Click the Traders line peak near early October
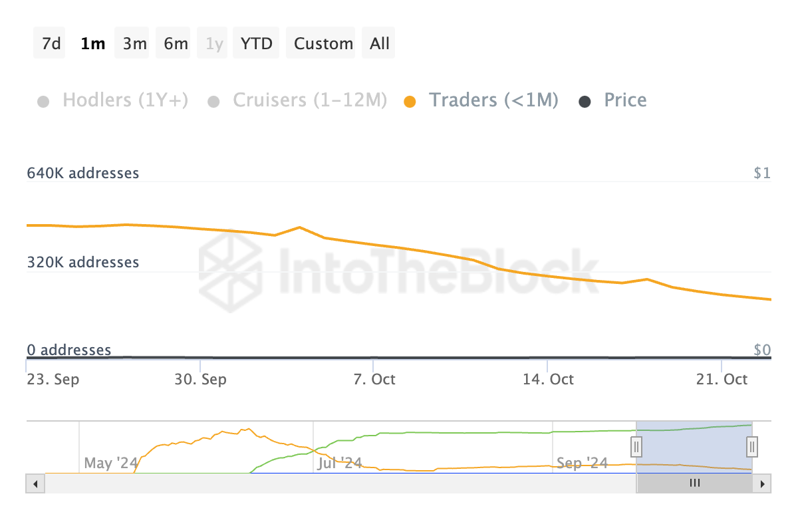Viewport: 798px width, 532px height. coord(300,227)
